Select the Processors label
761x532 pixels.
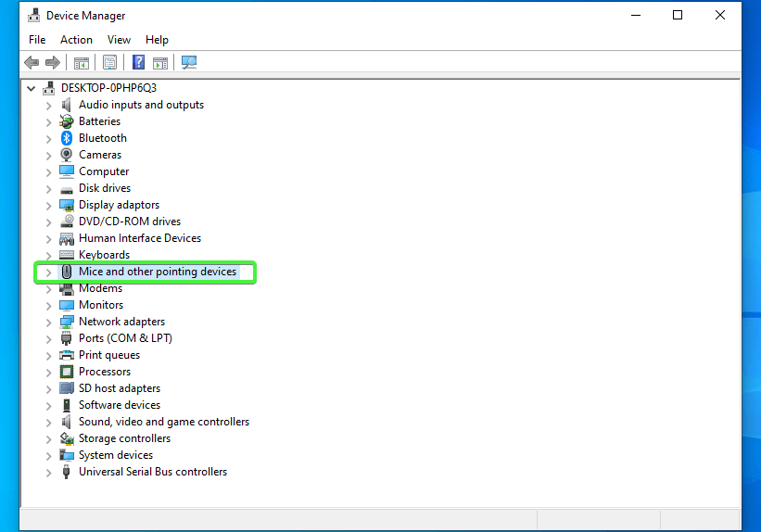[105, 372]
